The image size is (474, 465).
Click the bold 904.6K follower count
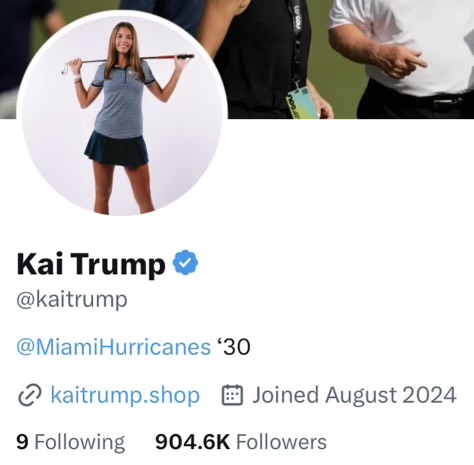(x=193, y=442)
